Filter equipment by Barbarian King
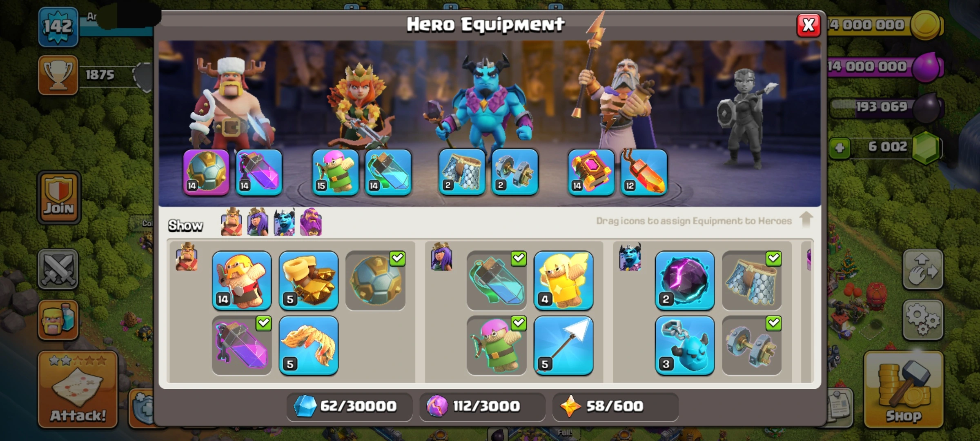 coord(231,222)
